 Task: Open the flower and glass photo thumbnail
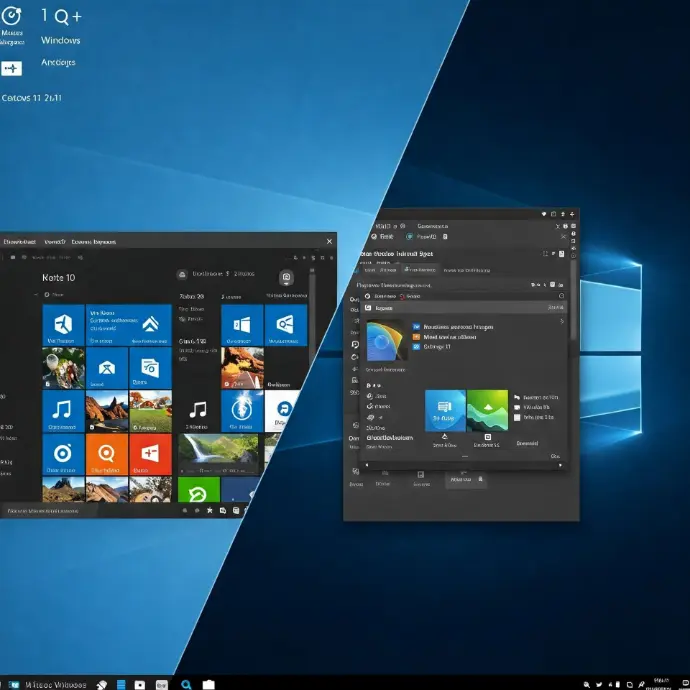63,368
